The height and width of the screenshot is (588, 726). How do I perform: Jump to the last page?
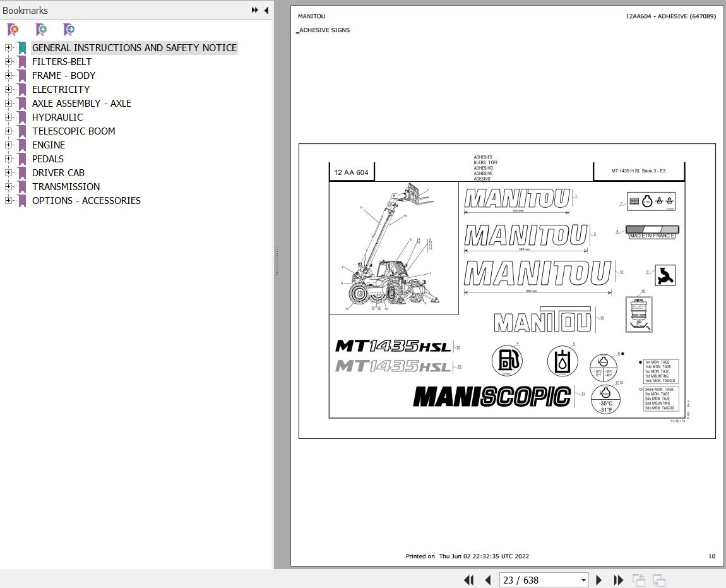point(618,580)
